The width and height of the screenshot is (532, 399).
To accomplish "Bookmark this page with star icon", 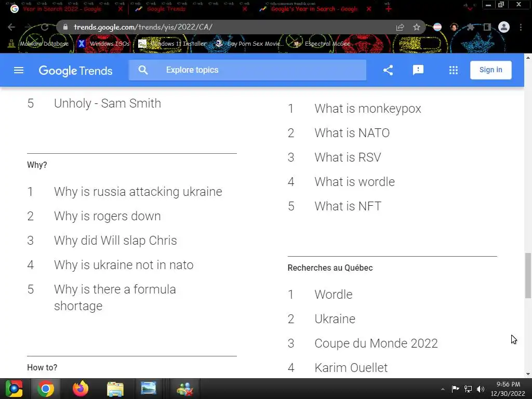I will [417, 27].
